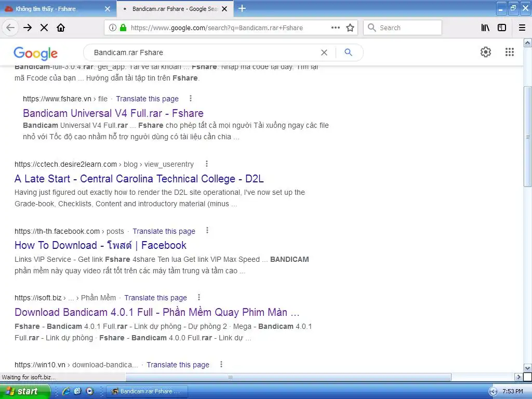
Task: Click 'Waiting for isoft.biz...' status text
Action: point(29,377)
